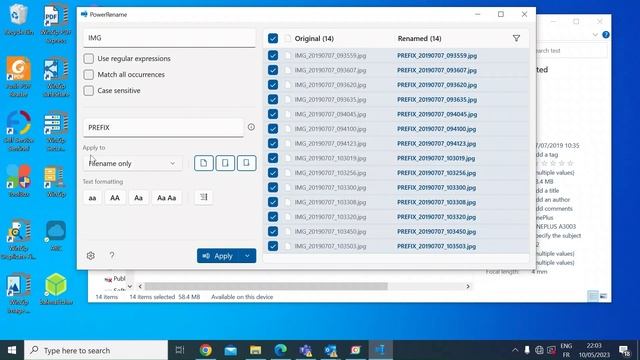Image resolution: width=640 pixels, height=360 pixels.
Task: Open the Recycle Bin desktop icon
Action: pyautogui.click(x=18, y=20)
